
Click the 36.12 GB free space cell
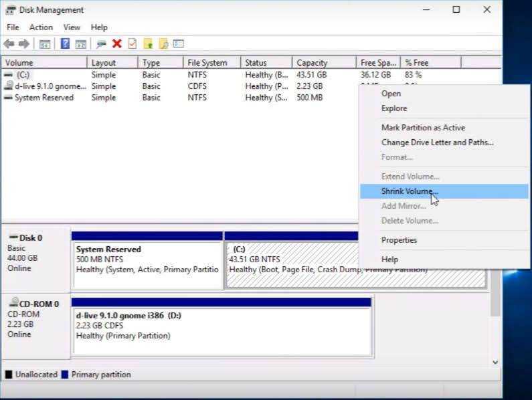[x=375, y=75]
